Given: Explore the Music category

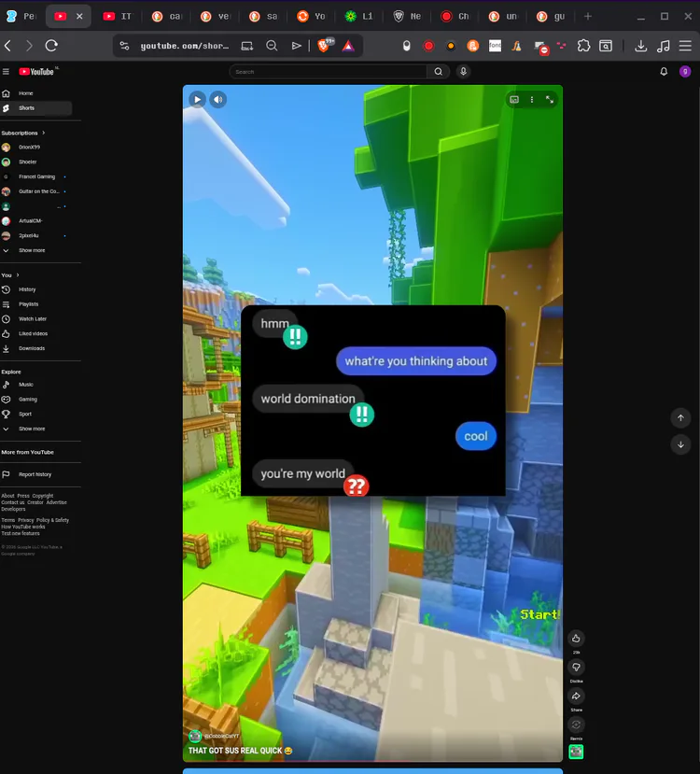Looking at the screenshot, I should pyautogui.click(x=35, y=385).
